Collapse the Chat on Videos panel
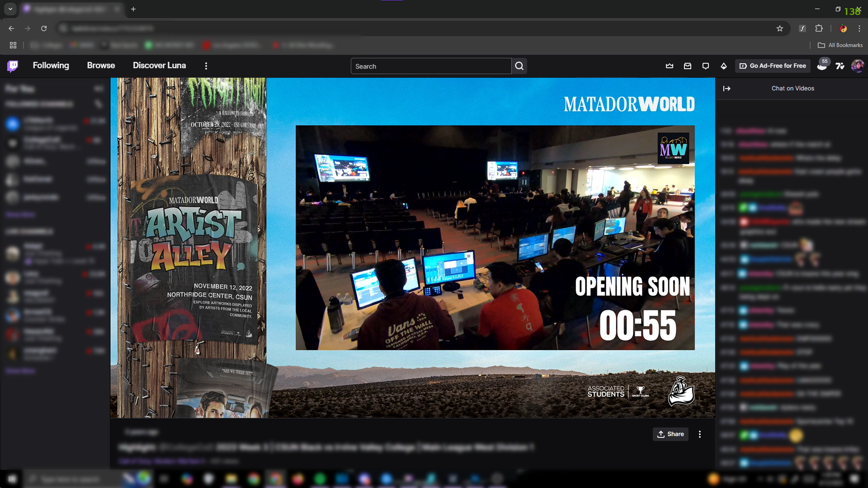The width and height of the screenshot is (868, 488). [x=726, y=89]
